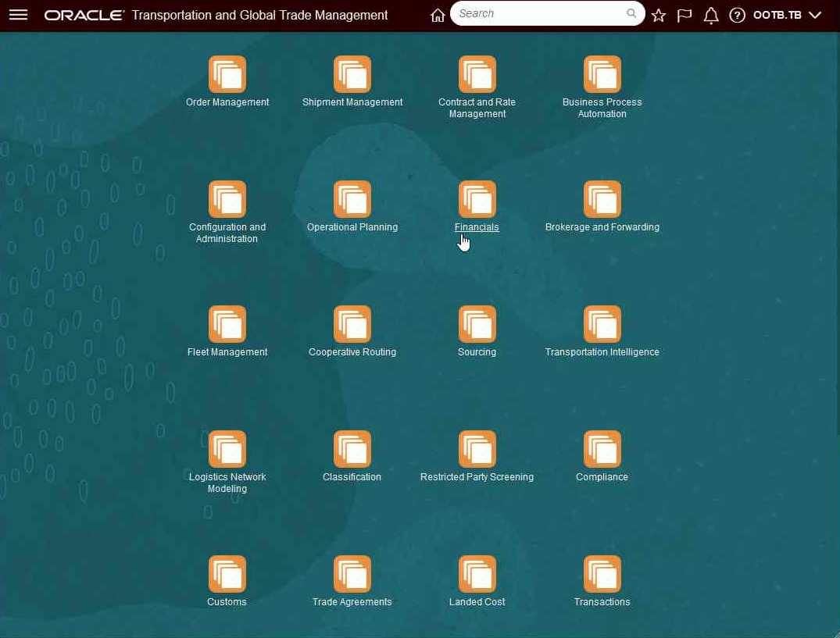Image resolution: width=840 pixels, height=638 pixels.
Task: Open Trade Agreements folder icon
Action: point(352,574)
